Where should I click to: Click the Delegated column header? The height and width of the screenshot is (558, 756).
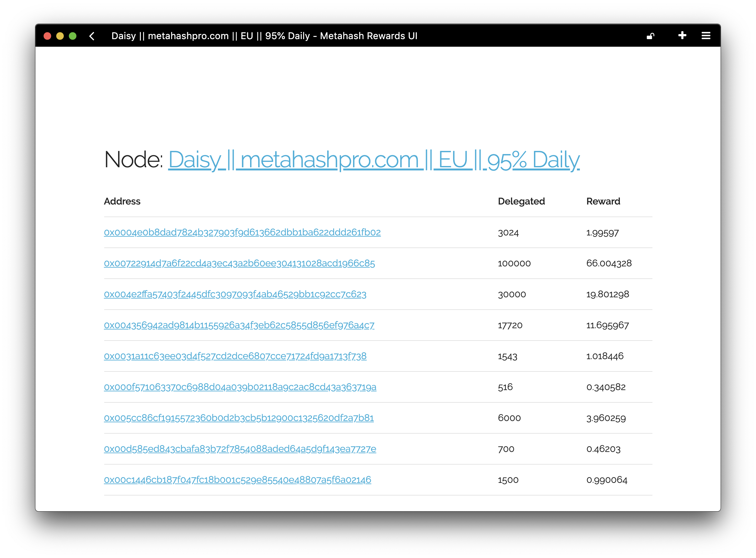[521, 201]
